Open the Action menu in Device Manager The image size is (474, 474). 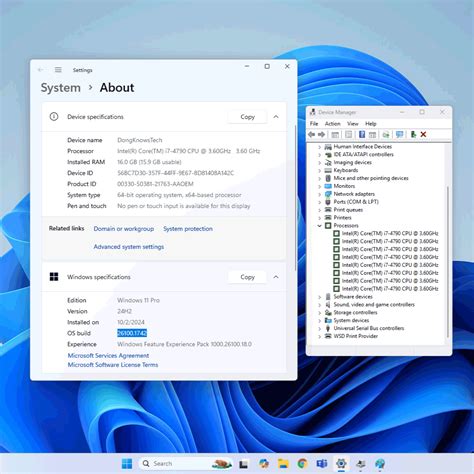(333, 124)
